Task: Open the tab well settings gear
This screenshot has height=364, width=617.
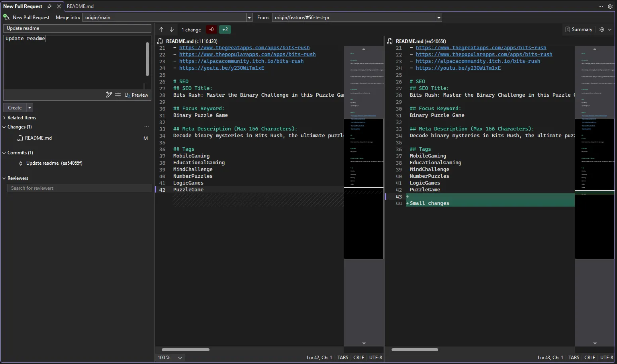Action: pyautogui.click(x=610, y=6)
